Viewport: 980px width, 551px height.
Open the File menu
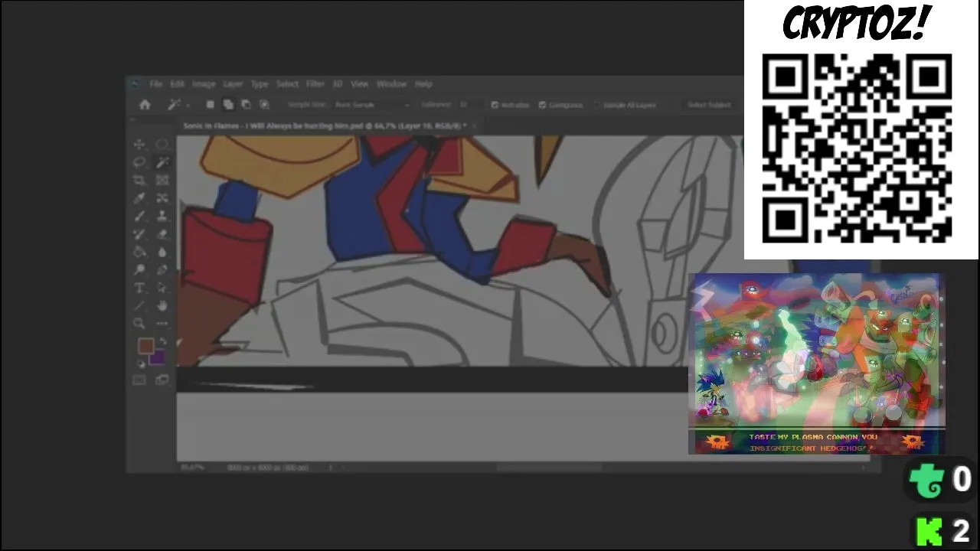tap(155, 84)
